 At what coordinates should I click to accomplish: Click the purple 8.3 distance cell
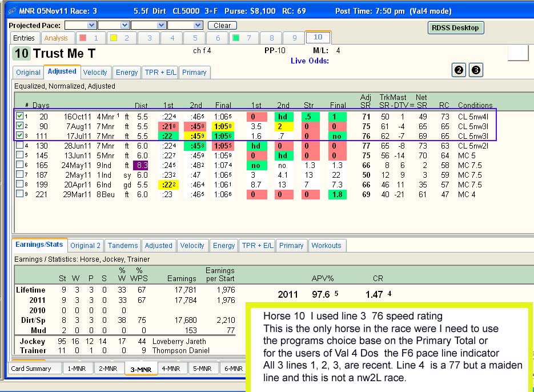pyautogui.click(x=142, y=165)
